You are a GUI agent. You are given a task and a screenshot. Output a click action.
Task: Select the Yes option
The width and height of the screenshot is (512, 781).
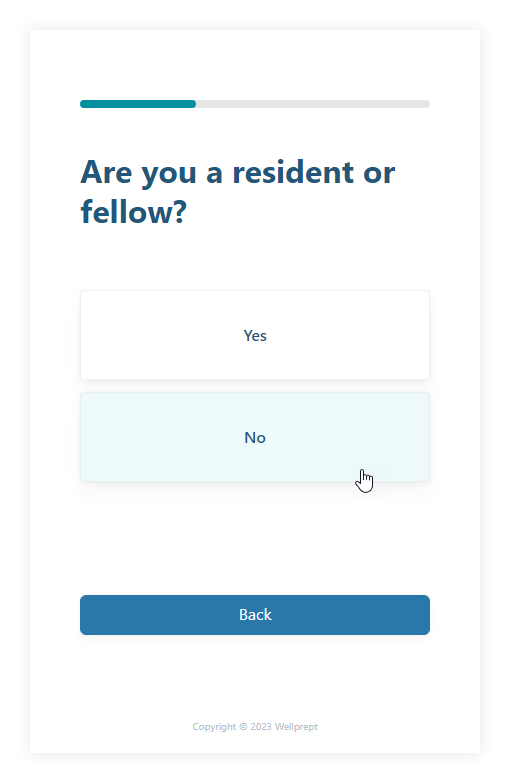coord(255,335)
